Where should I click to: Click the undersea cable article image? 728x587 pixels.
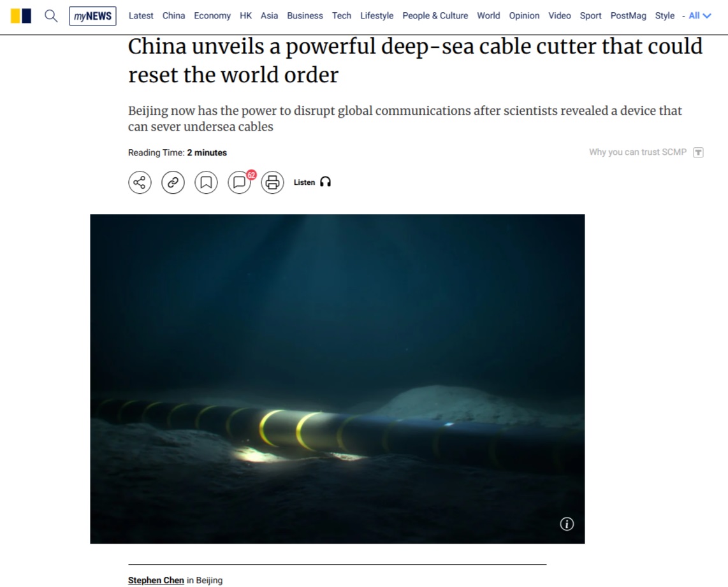337,379
